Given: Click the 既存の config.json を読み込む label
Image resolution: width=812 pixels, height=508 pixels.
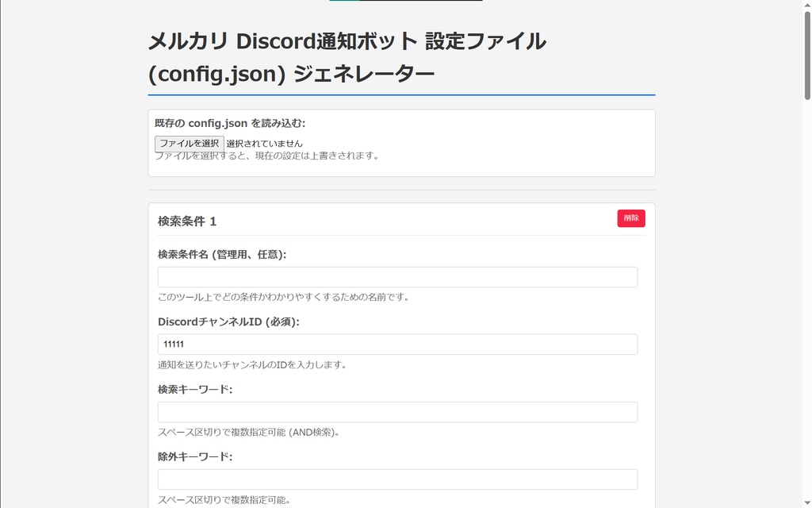Looking at the screenshot, I should [x=230, y=124].
